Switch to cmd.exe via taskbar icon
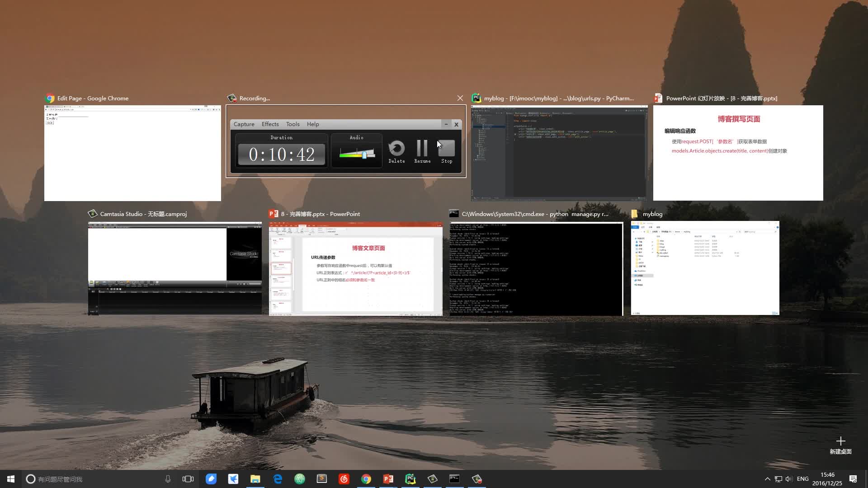Viewport: 868px width, 488px height. (455, 479)
